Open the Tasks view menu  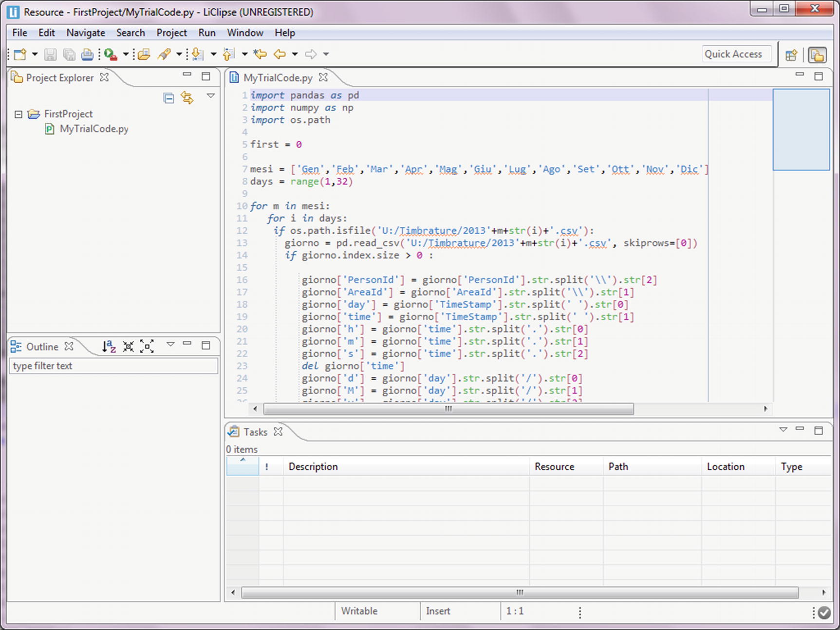pos(783,429)
